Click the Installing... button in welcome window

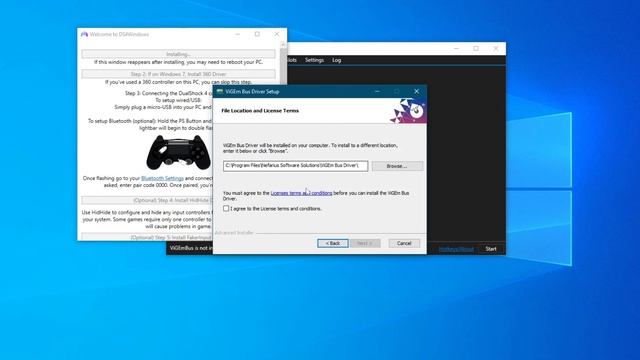tap(178, 54)
